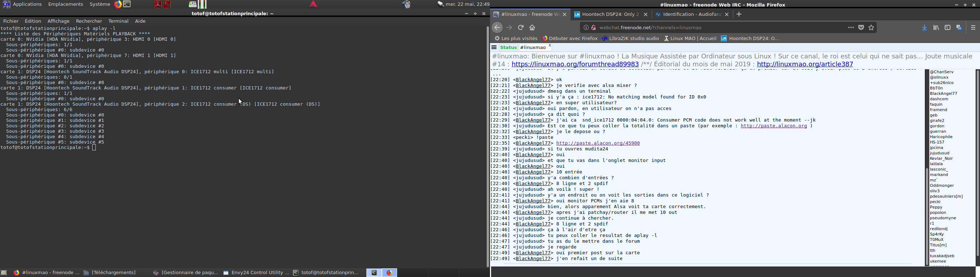Show site information for webchat.freenode.net
Viewport: 980px width, 277px height.
(586, 27)
